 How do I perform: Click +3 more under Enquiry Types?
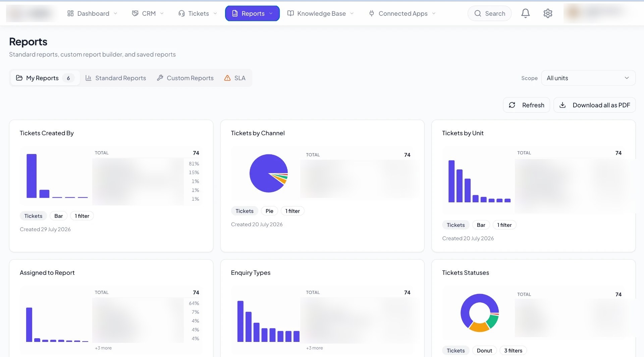coord(314,348)
